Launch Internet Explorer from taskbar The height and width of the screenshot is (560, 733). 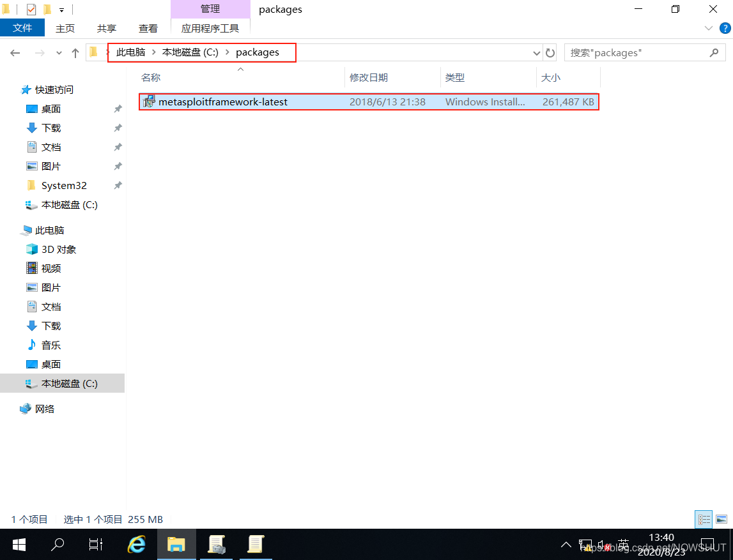tap(137, 544)
